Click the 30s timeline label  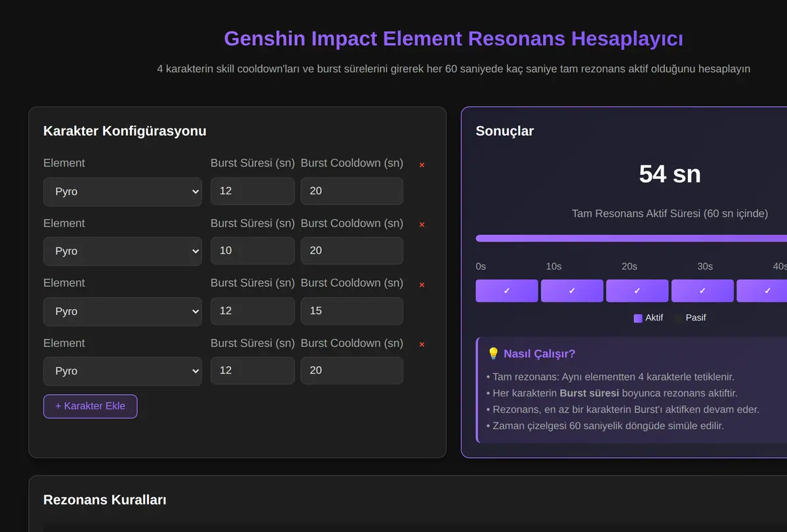coord(705,266)
